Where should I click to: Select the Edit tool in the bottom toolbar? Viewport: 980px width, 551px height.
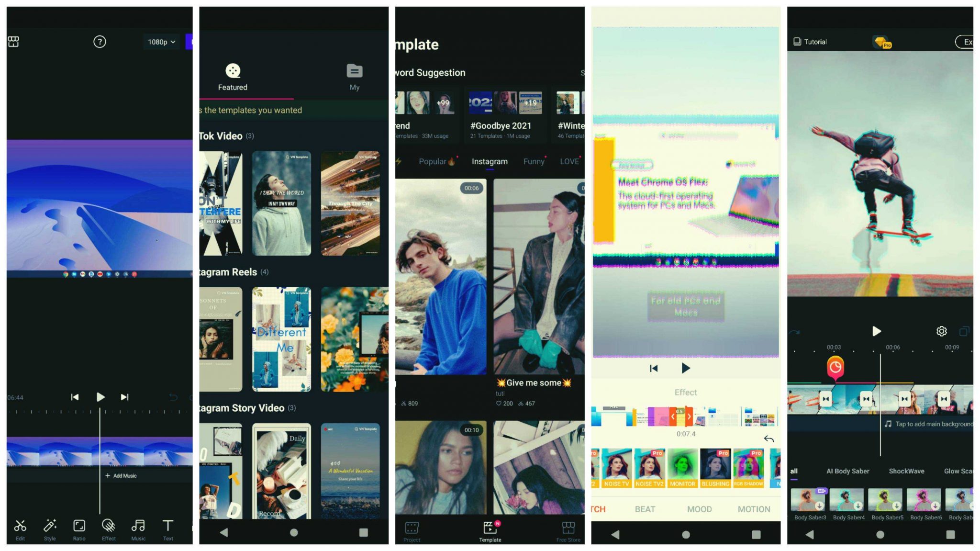20,530
